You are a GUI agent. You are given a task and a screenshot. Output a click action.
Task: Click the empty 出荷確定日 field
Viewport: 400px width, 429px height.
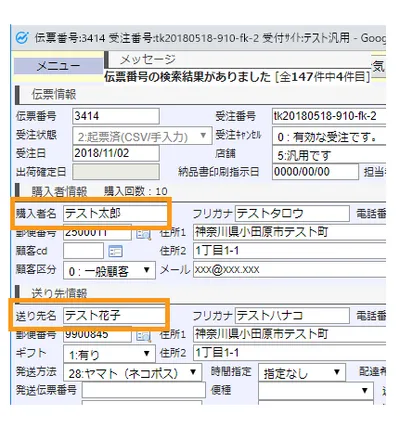tap(116, 172)
